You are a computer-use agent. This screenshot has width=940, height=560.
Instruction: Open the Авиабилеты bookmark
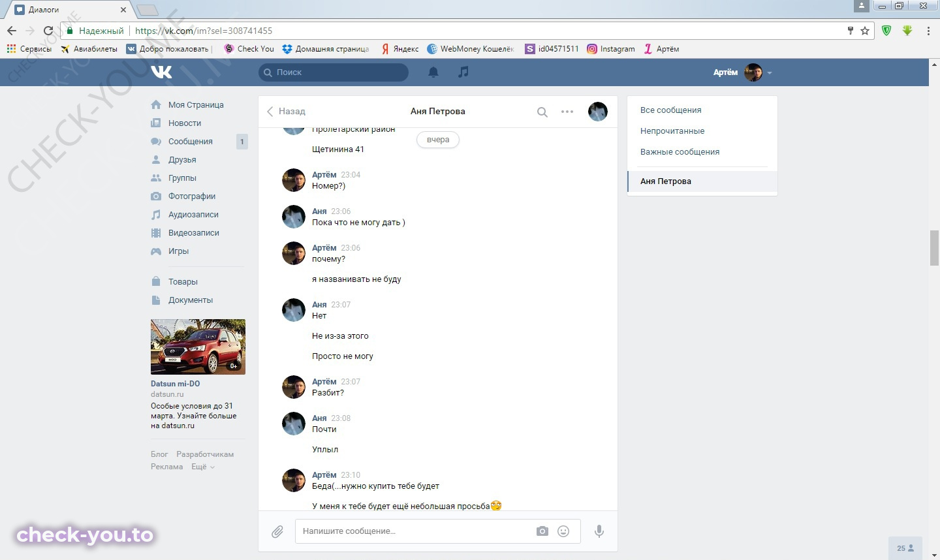89,49
